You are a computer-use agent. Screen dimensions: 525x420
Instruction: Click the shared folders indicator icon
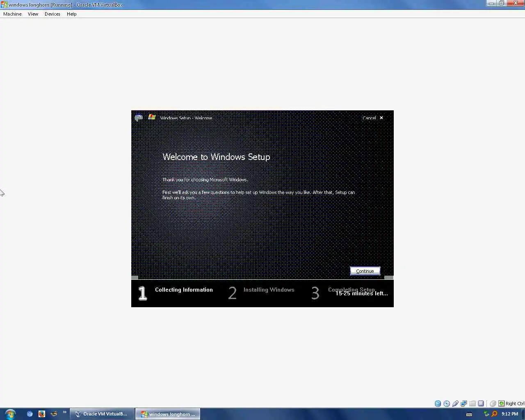[x=472, y=404]
